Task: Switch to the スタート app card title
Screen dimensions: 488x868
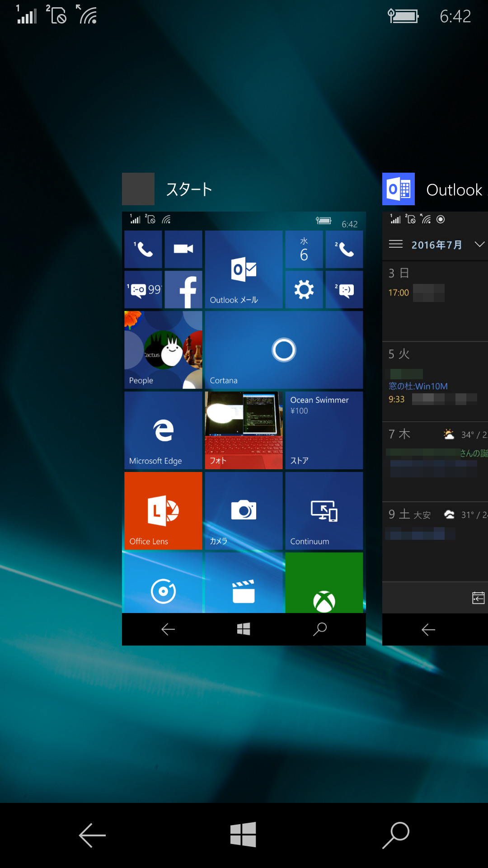Action: (189, 189)
